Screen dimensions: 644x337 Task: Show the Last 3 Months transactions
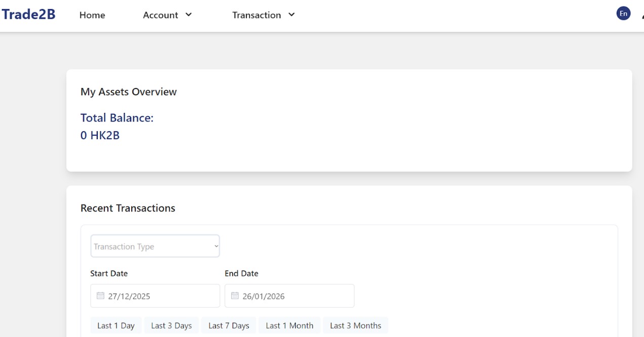coord(355,325)
